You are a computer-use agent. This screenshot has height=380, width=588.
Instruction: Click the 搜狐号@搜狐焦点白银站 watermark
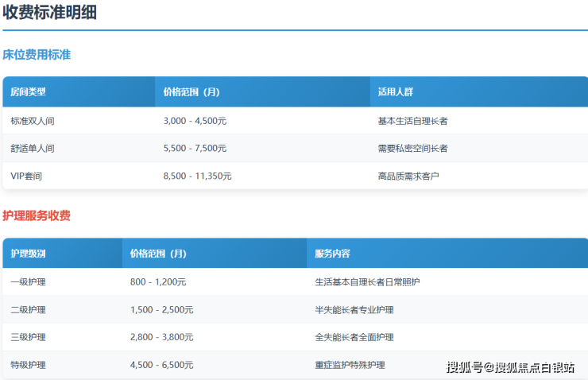[510, 366]
